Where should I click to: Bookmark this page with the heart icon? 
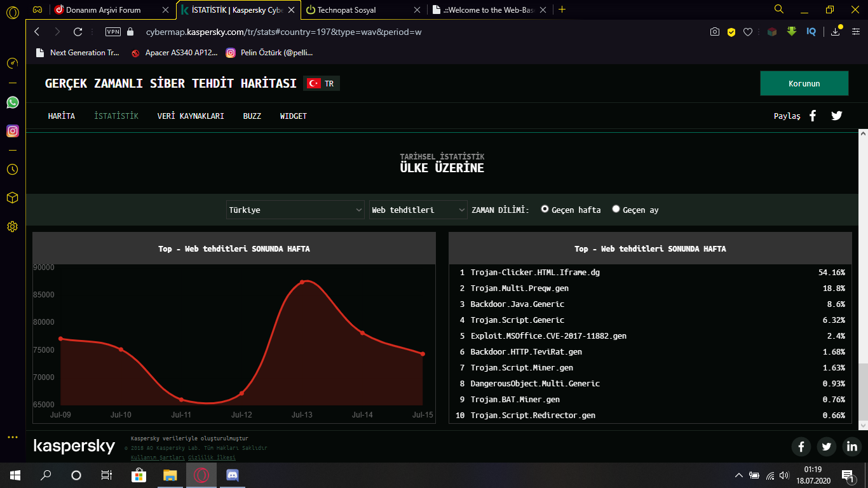tap(748, 32)
